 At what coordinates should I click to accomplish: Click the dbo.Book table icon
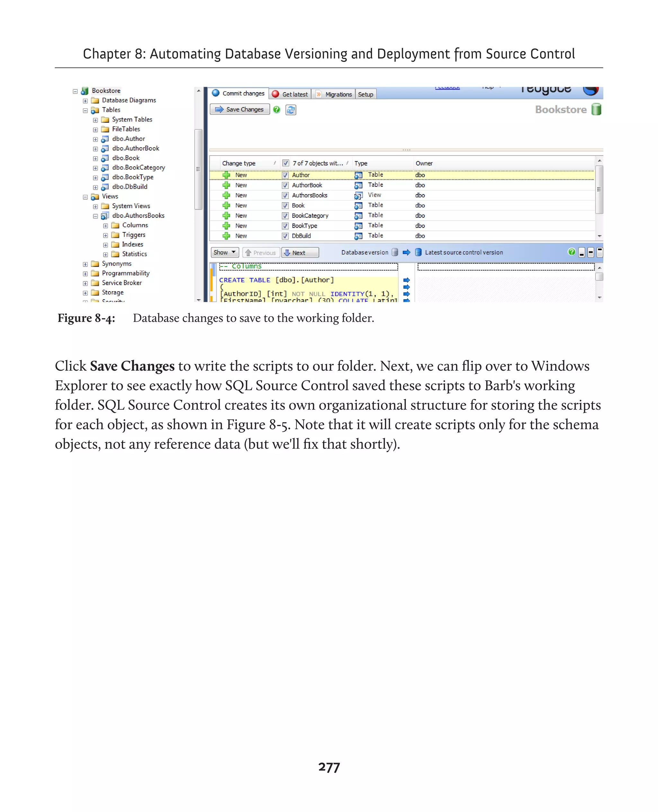(105, 158)
